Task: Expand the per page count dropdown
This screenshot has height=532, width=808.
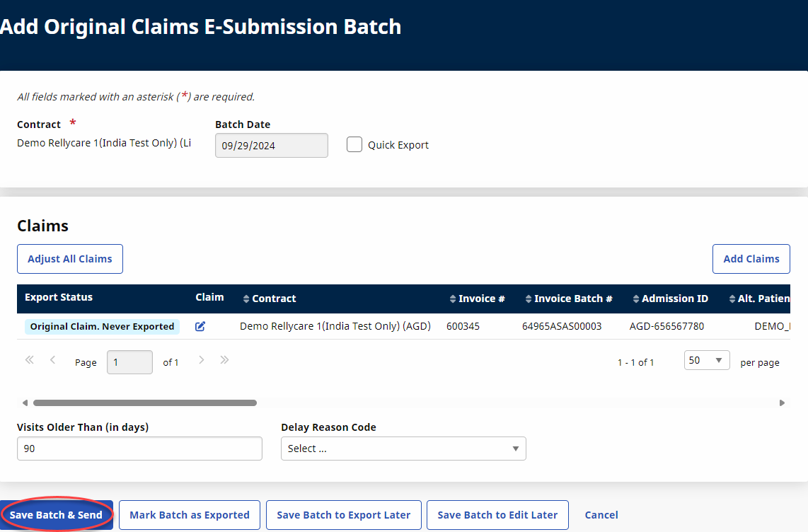Action: (x=706, y=361)
